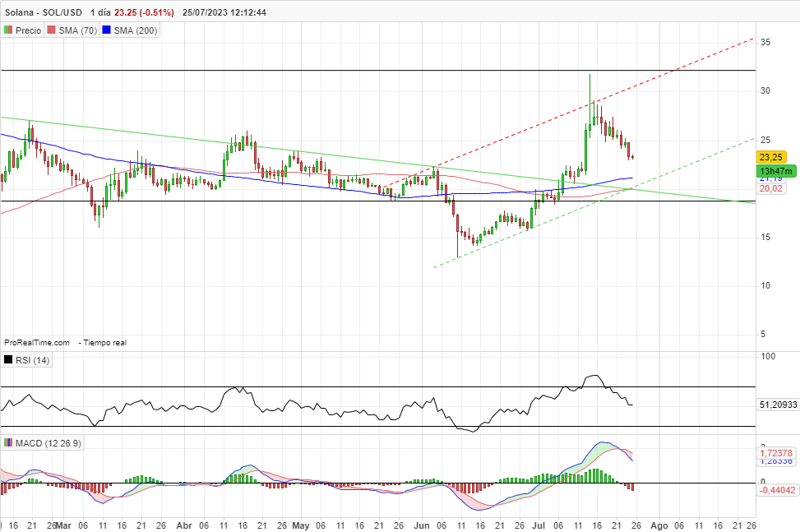Click the MACD (12 26 9) indicator label
The image size is (800, 532).
tap(48, 443)
